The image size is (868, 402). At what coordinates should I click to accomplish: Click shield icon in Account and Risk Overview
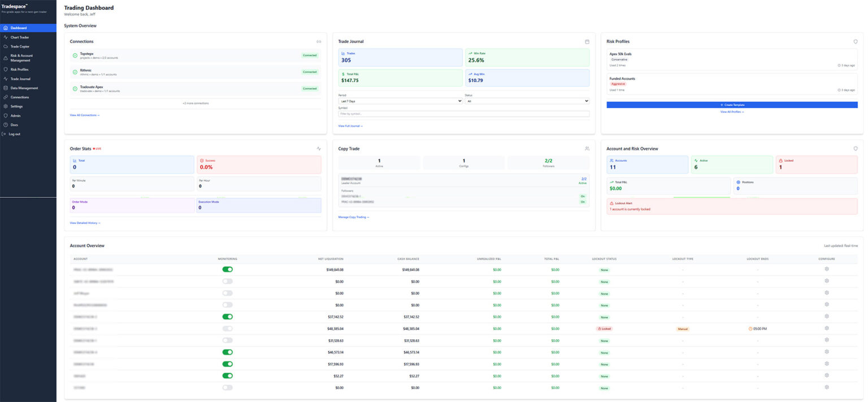click(x=855, y=149)
